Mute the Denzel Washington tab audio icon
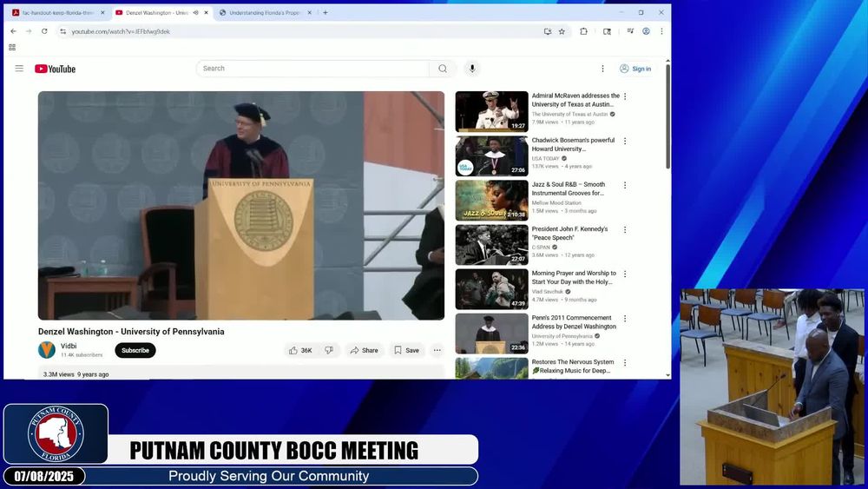The image size is (868, 489). pos(196,13)
